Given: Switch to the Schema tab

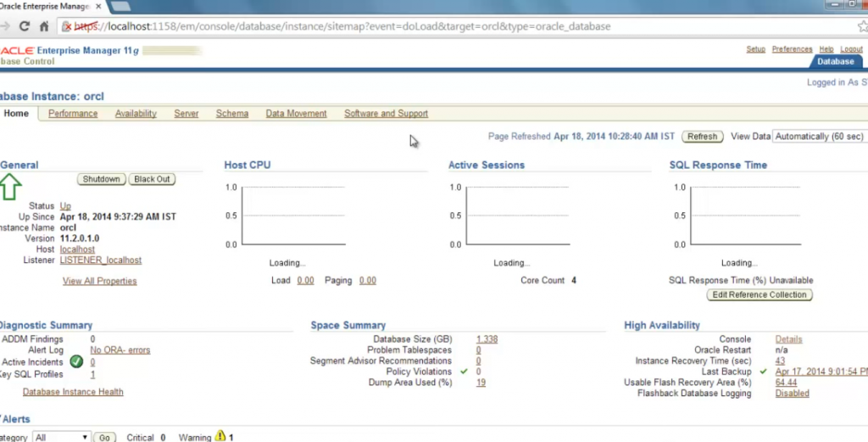Looking at the screenshot, I should 232,114.
